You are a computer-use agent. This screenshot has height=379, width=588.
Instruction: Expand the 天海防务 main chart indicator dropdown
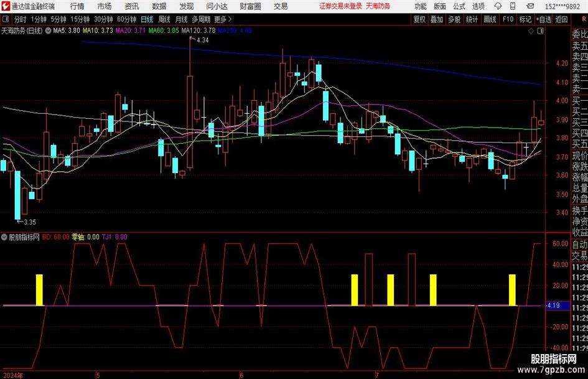point(49,30)
